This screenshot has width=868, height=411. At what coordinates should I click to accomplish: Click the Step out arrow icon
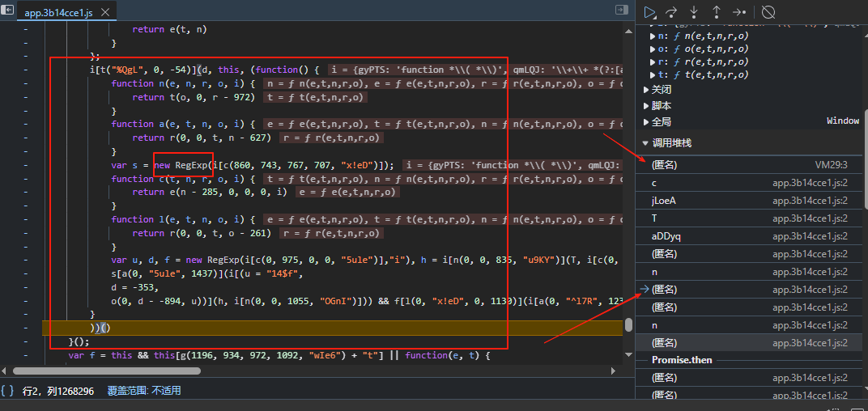click(717, 11)
